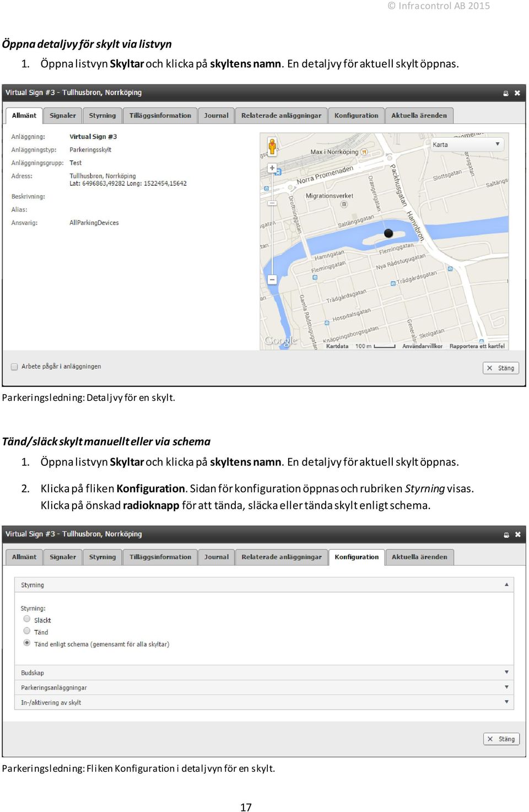Open the Signaler tab in the Allmänt window

(63, 116)
